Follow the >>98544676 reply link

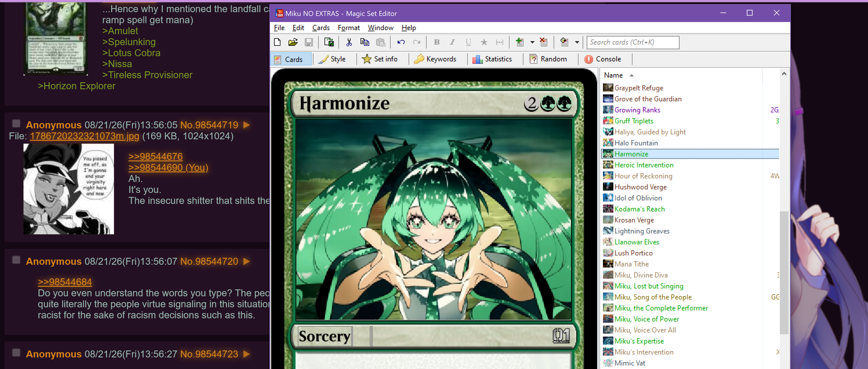(x=155, y=157)
